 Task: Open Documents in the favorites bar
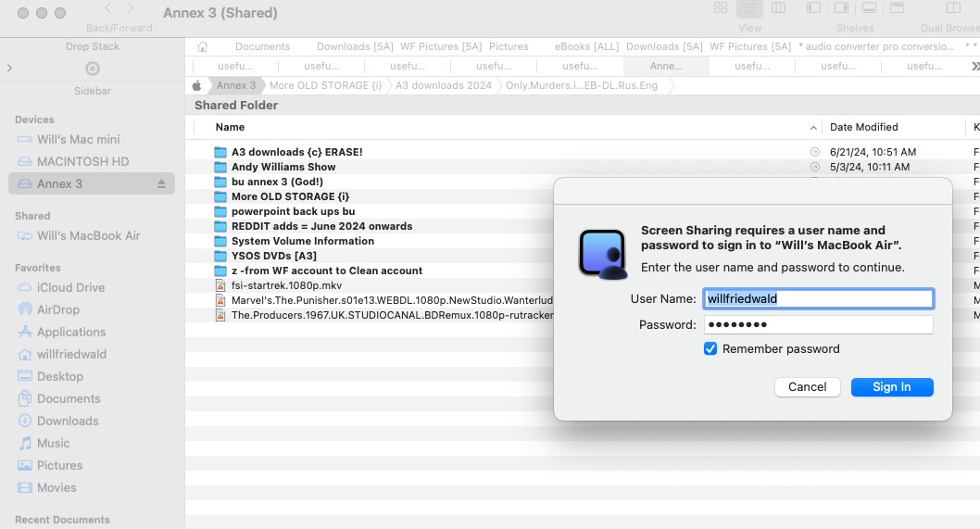pyautogui.click(x=262, y=47)
